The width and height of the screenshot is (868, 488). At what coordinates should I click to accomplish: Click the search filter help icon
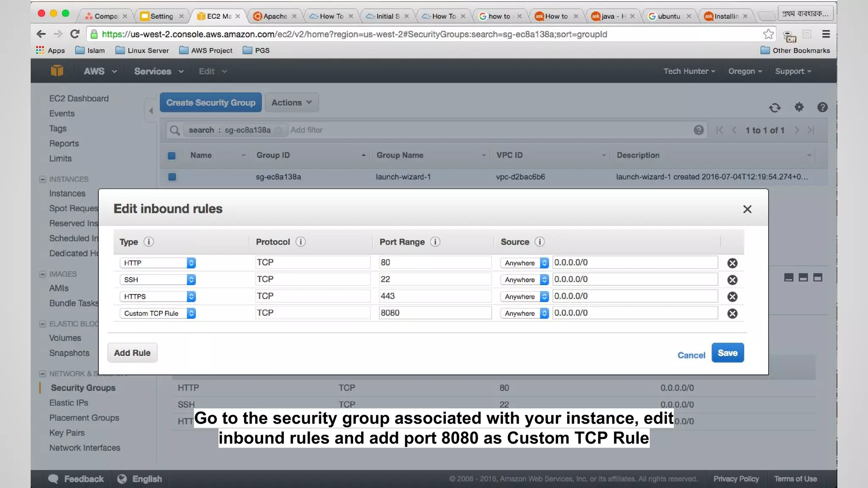(x=698, y=130)
